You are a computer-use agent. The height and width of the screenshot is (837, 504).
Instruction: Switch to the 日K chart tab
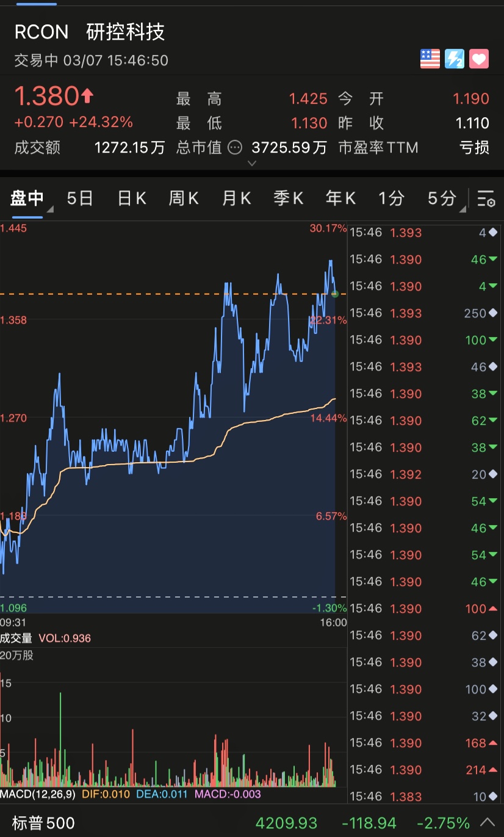coord(132,198)
